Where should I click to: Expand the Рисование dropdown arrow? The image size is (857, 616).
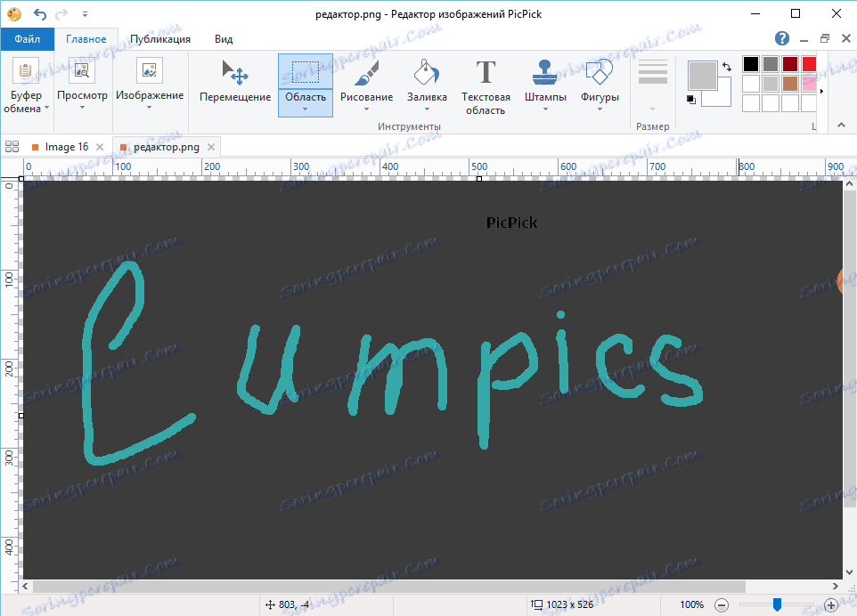coord(367,109)
